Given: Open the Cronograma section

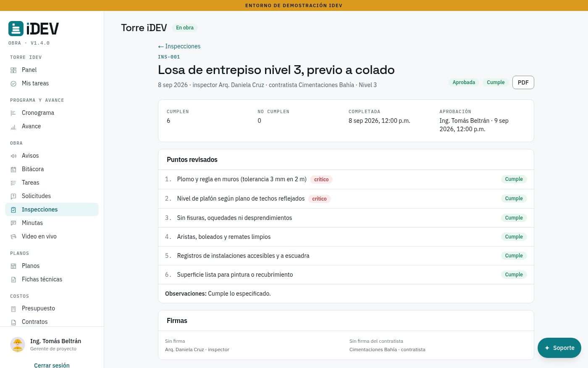Looking at the screenshot, I should (52, 113).
